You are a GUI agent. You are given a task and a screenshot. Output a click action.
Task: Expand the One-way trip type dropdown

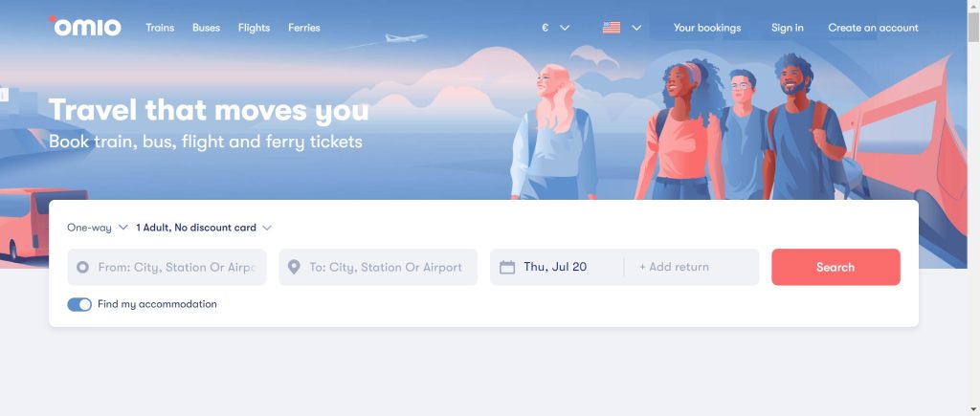[x=97, y=228]
